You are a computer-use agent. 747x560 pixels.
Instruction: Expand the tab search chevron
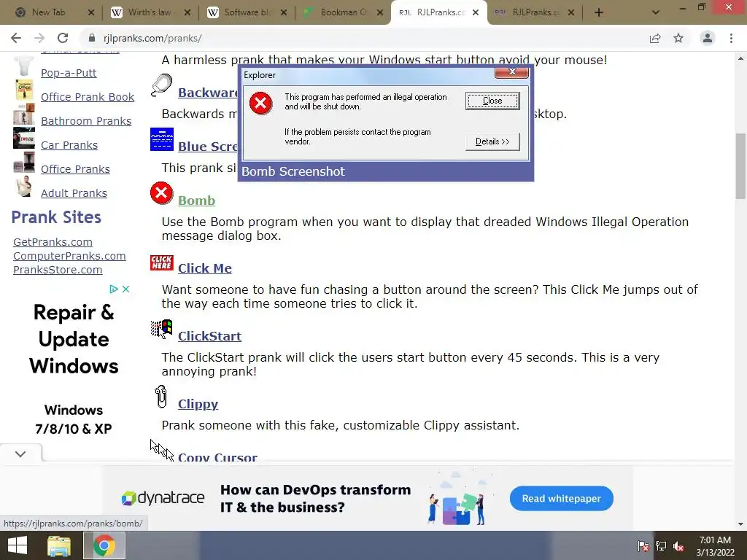click(656, 12)
